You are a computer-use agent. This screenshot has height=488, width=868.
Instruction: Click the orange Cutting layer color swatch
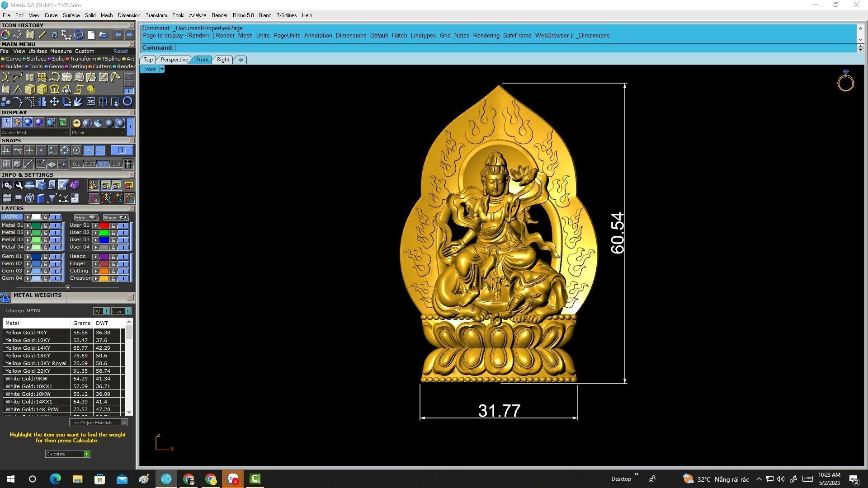pos(104,271)
